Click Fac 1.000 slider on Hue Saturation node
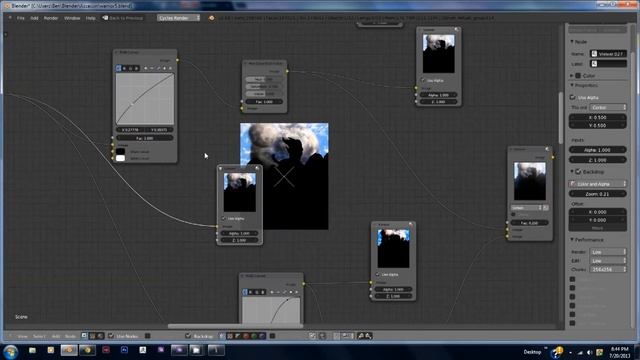The width and height of the screenshot is (640, 360). [x=264, y=102]
